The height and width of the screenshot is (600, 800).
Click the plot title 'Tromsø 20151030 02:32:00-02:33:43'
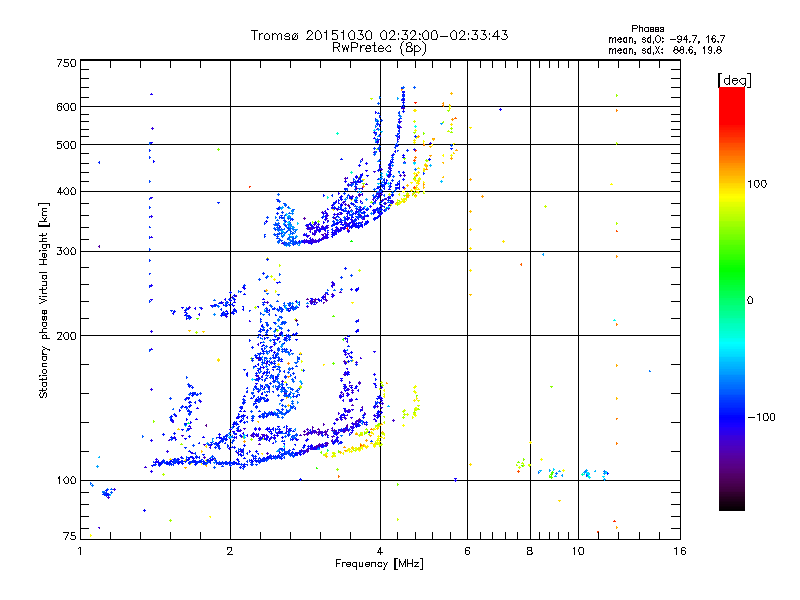379,35
